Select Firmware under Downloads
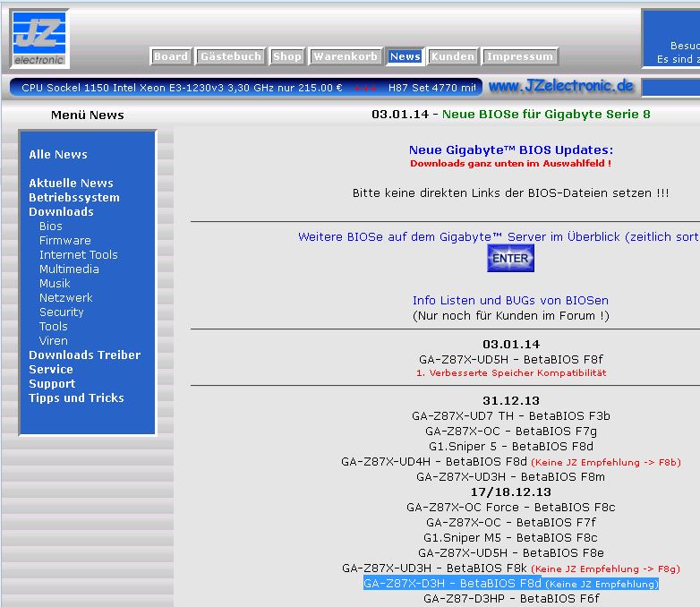700x607 pixels. coord(65,240)
